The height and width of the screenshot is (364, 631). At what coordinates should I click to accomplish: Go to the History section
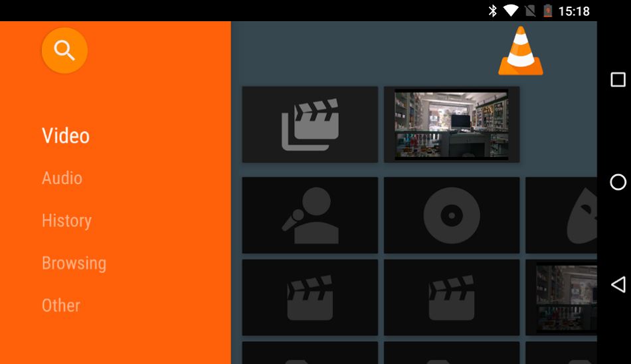point(67,221)
